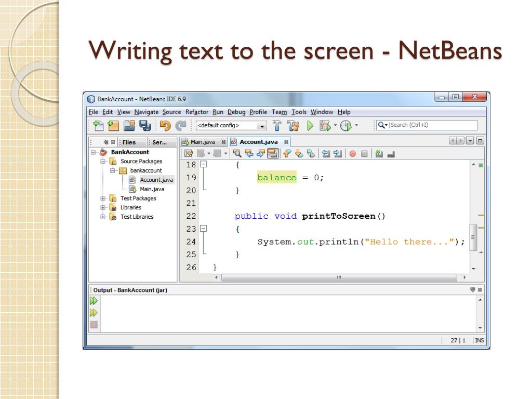Expand the Test Libraries node

point(103,217)
